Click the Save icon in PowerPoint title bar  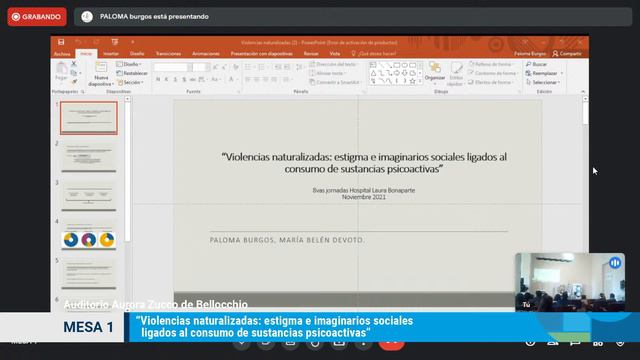[x=61, y=42]
